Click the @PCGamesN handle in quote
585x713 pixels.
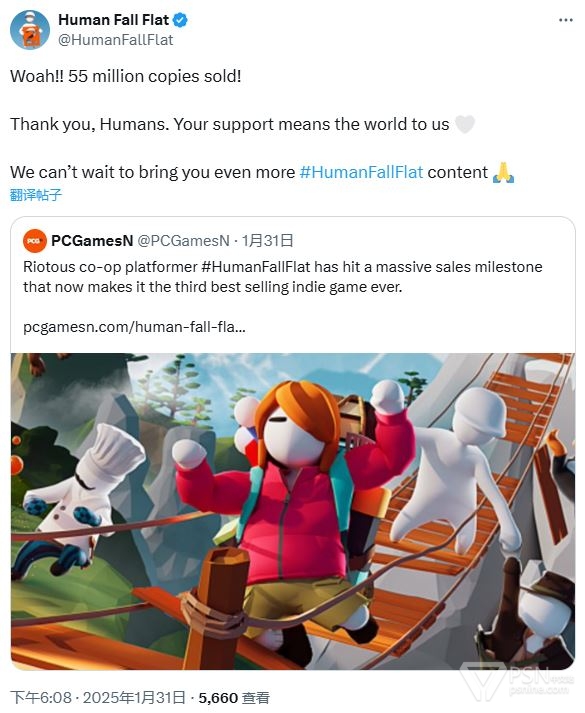183,241
